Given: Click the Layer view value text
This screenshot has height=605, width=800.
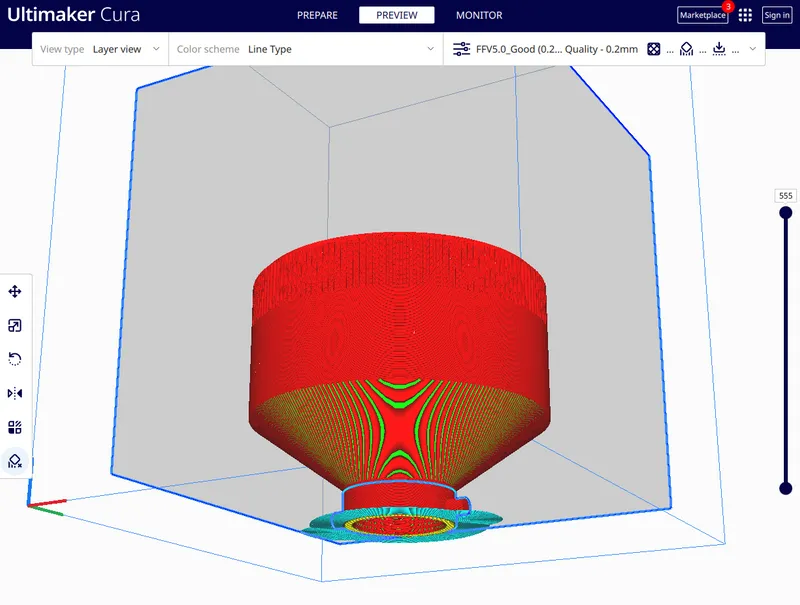Looking at the screenshot, I should pos(117,49).
